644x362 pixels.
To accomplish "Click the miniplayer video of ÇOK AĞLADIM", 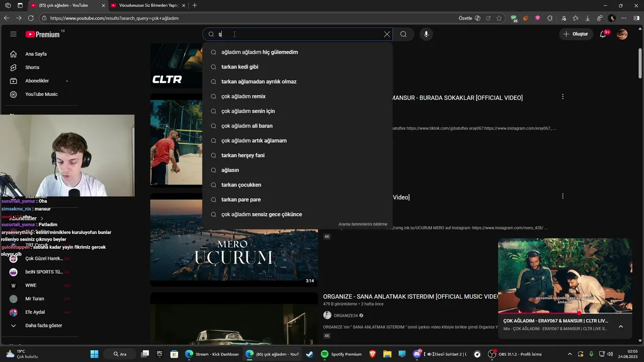I will point(565,276).
